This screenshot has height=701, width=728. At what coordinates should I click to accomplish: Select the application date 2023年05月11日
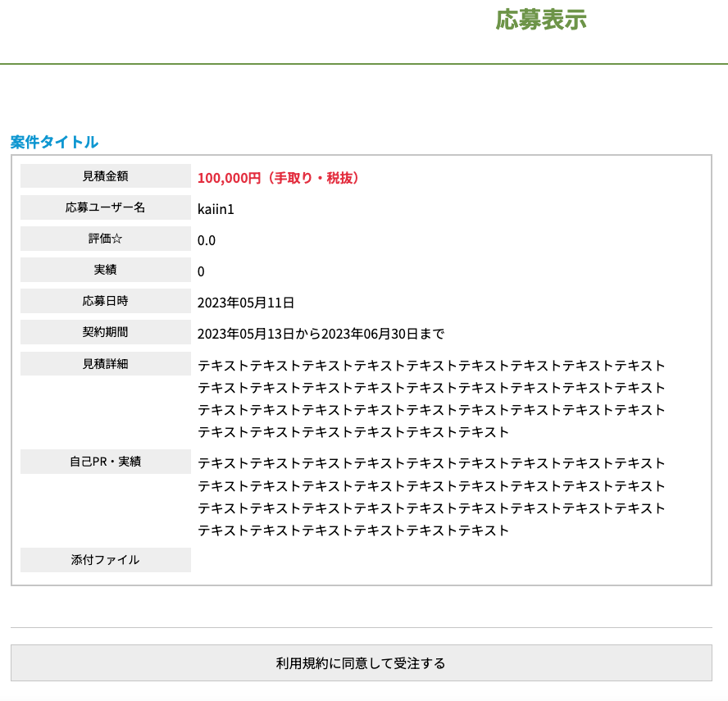(245, 303)
